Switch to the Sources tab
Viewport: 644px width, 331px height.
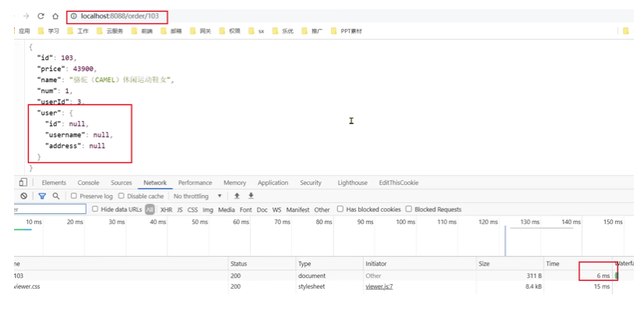tap(121, 183)
